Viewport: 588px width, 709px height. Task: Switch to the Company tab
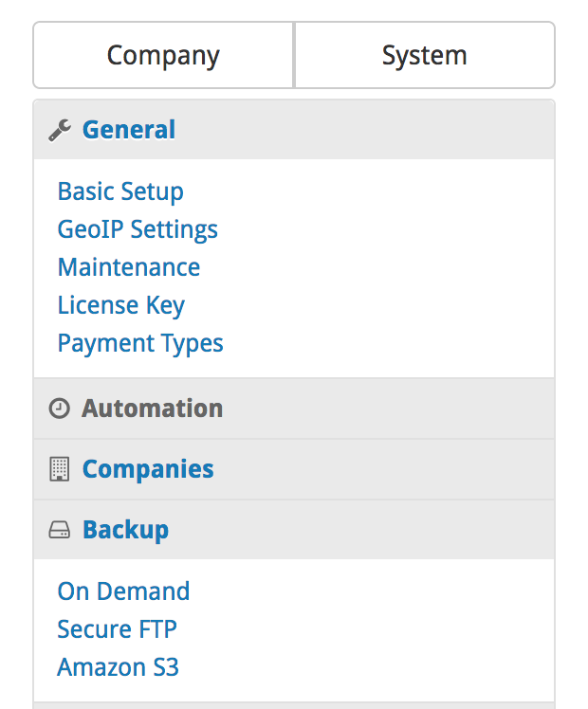(163, 55)
